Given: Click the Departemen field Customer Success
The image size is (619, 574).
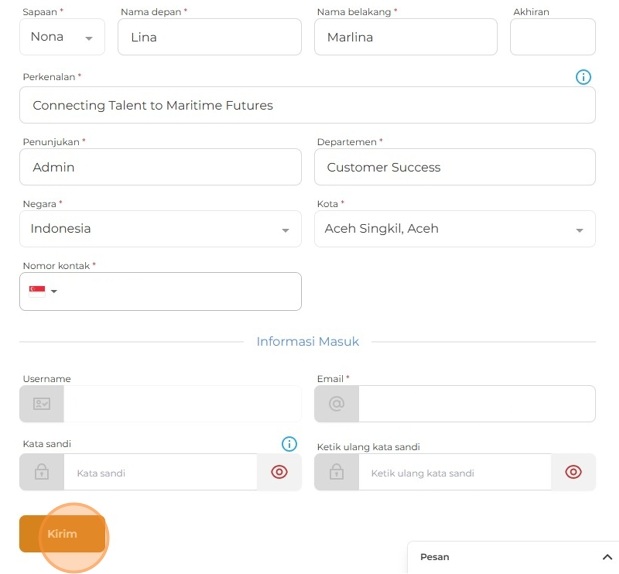Looking at the screenshot, I should 455,167.
